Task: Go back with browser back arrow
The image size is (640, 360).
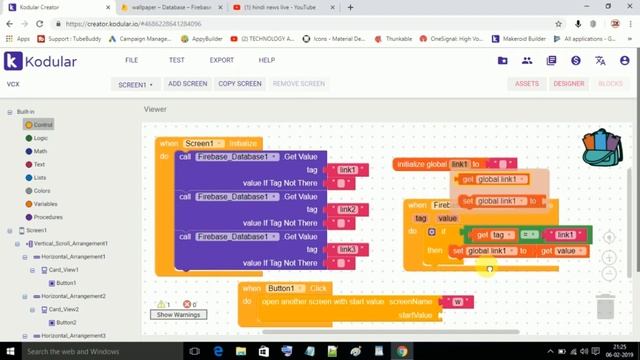Action: [9, 24]
